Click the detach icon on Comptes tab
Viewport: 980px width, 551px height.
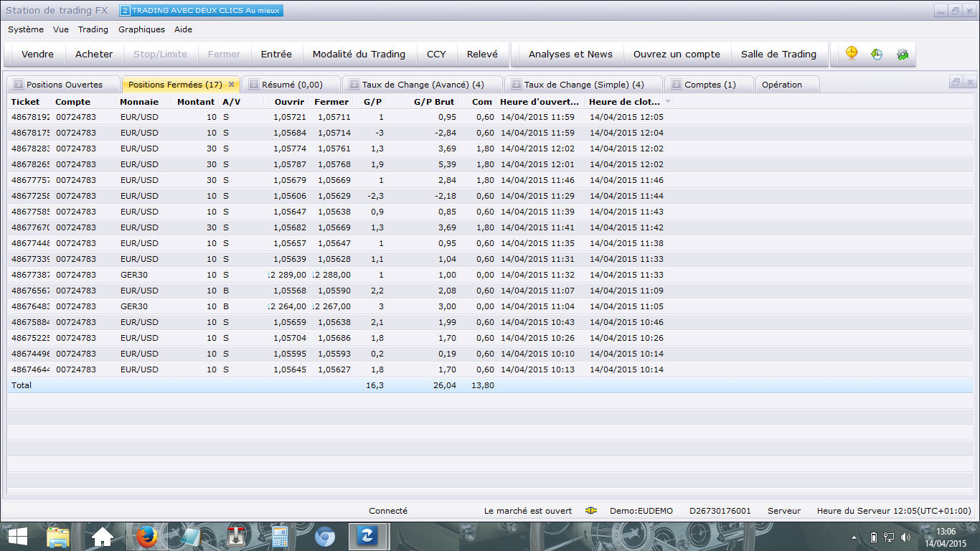click(677, 85)
